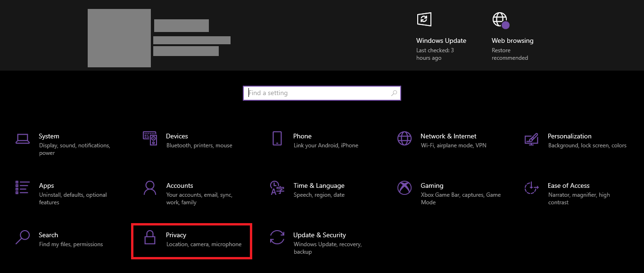This screenshot has width=644, height=273.
Task: Click the Network & Internet globe icon
Action: click(405, 138)
